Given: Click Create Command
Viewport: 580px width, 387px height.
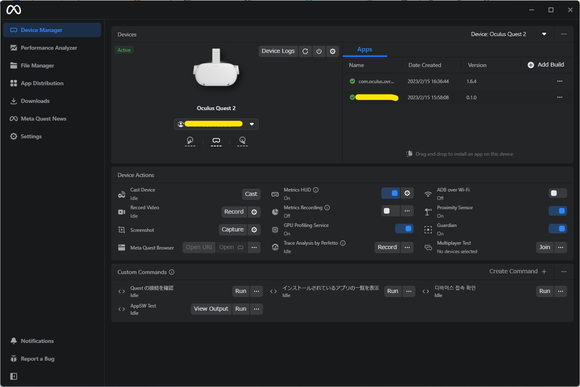Looking at the screenshot, I should pyautogui.click(x=517, y=271).
